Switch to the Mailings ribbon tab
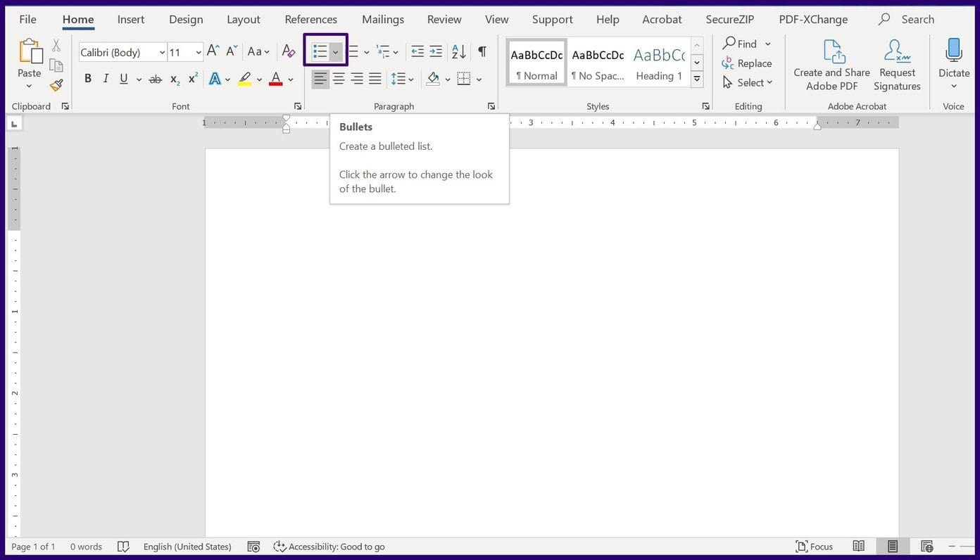980x560 pixels. (382, 19)
